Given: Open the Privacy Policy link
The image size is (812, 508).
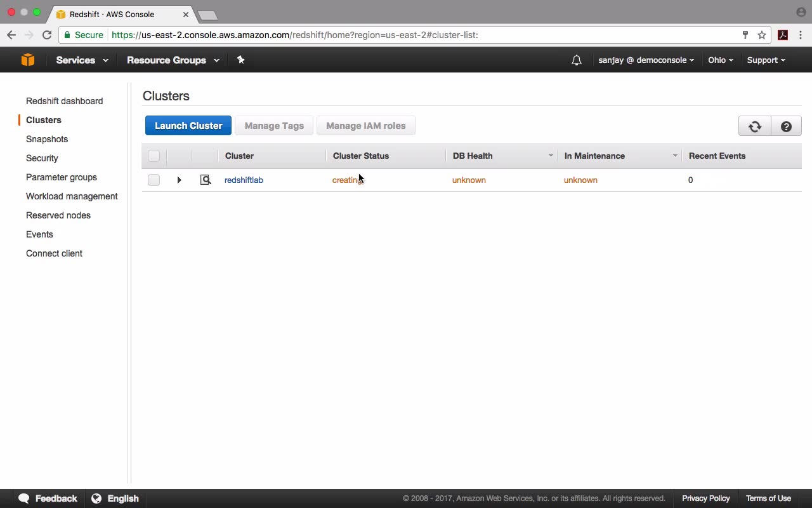Looking at the screenshot, I should (705, 498).
